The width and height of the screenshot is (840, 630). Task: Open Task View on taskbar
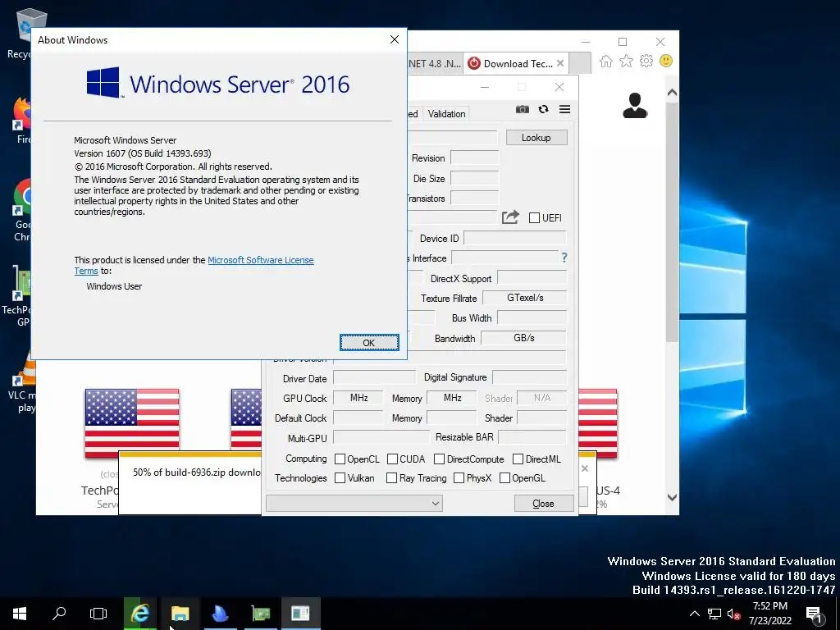pyautogui.click(x=98, y=614)
